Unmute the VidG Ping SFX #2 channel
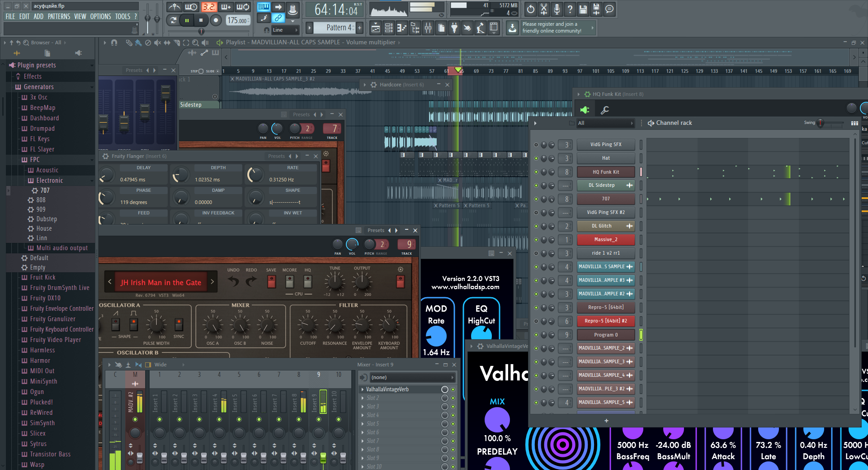 tap(536, 213)
